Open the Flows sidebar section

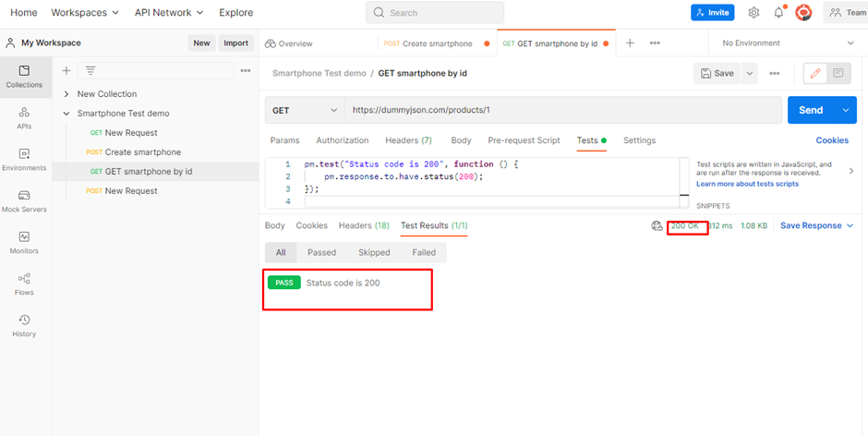click(x=24, y=285)
